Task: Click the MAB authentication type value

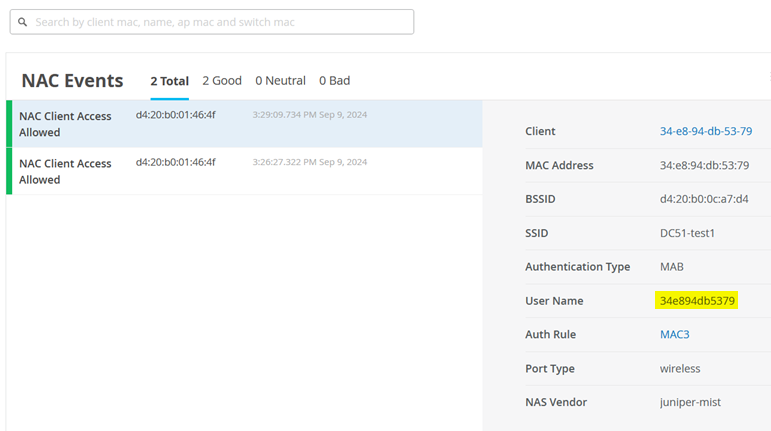Action: pyautogui.click(x=671, y=267)
